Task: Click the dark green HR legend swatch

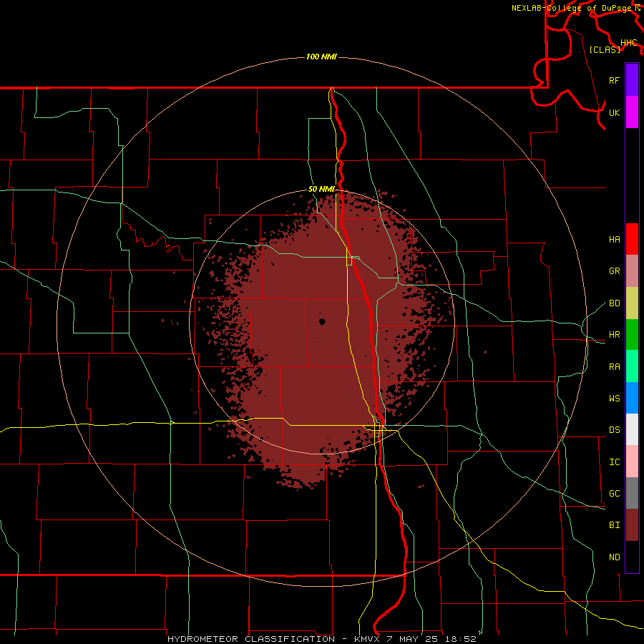Action: tap(632, 335)
